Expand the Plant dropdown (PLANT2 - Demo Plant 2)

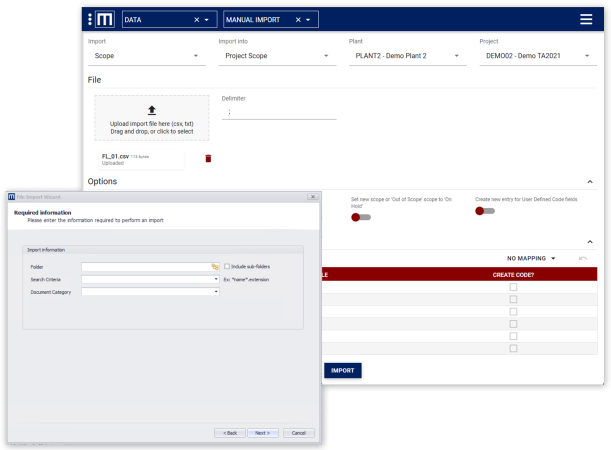[x=410, y=57]
